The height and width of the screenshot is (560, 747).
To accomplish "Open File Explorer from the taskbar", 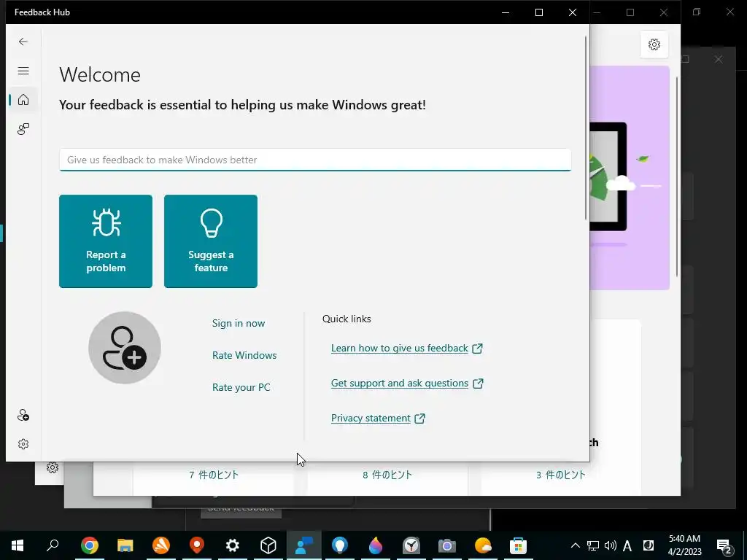I will 125,545.
